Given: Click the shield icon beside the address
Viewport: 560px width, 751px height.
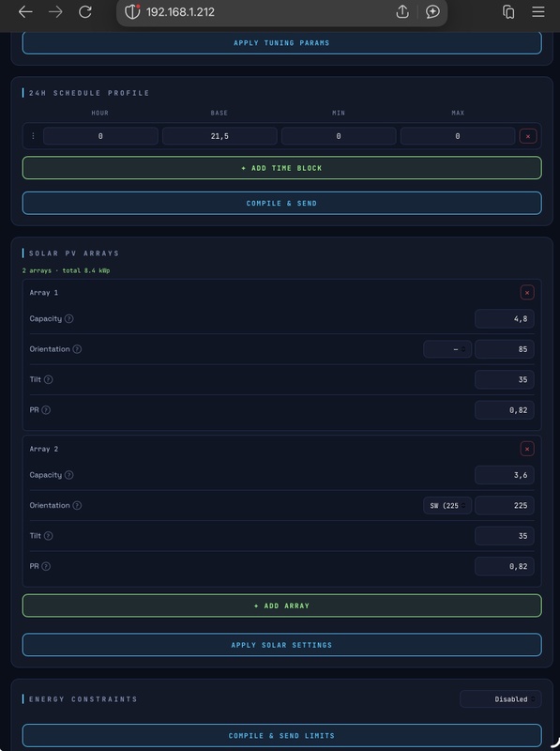Looking at the screenshot, I should click(x=132, y=11).
